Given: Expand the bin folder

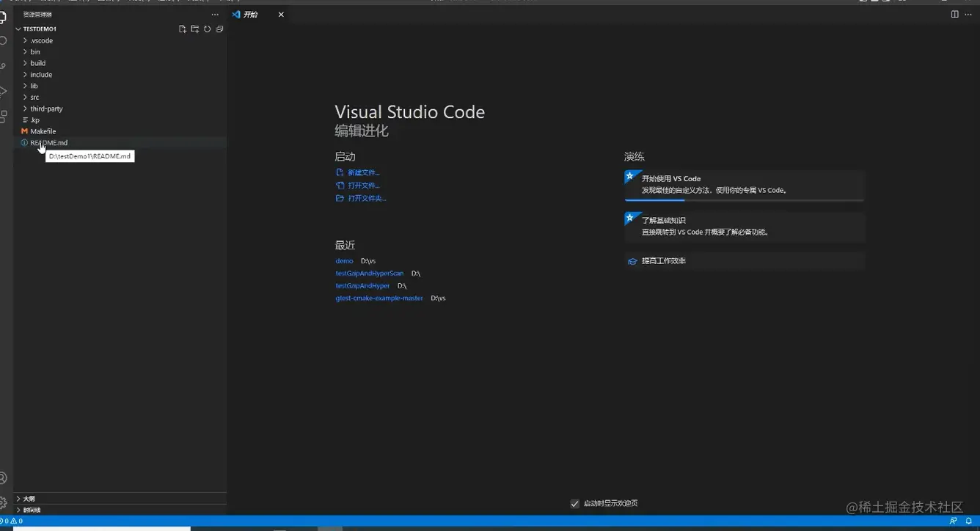Looking at the screenshot, I should [x=120, y=52].
